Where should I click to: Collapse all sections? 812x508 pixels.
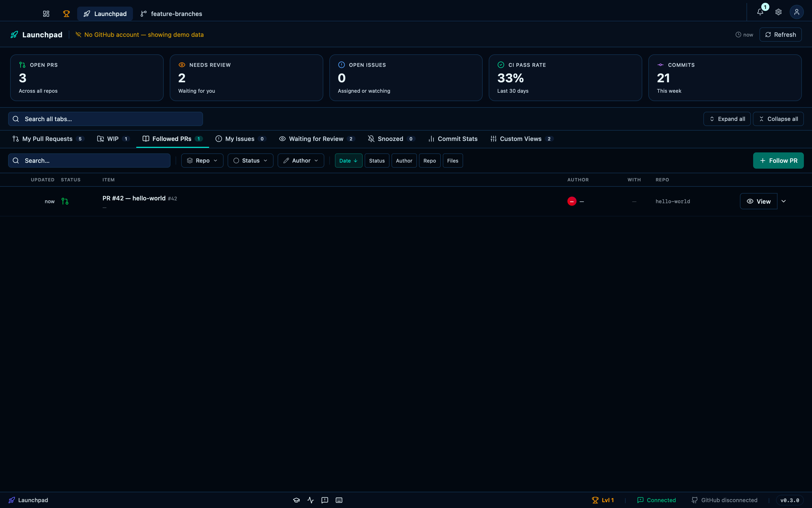click(x=778, y=119)
